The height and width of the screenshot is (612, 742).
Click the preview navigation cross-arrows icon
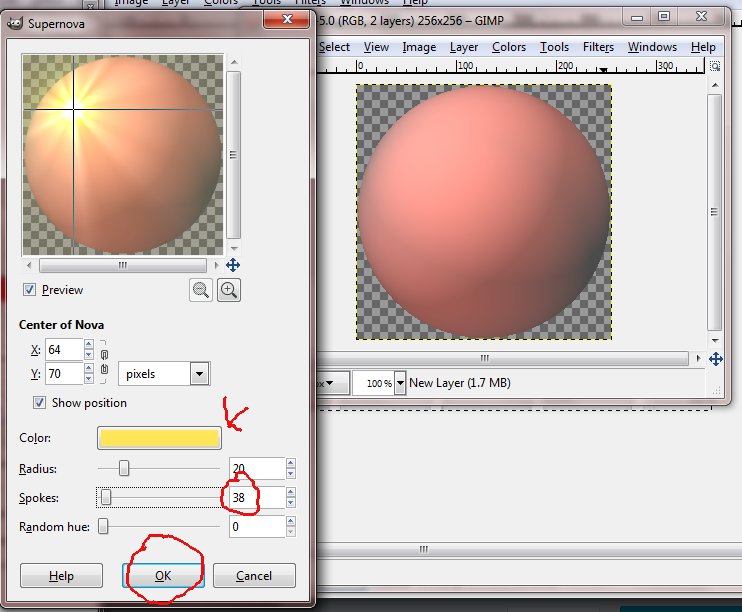(x=232, y=265)
